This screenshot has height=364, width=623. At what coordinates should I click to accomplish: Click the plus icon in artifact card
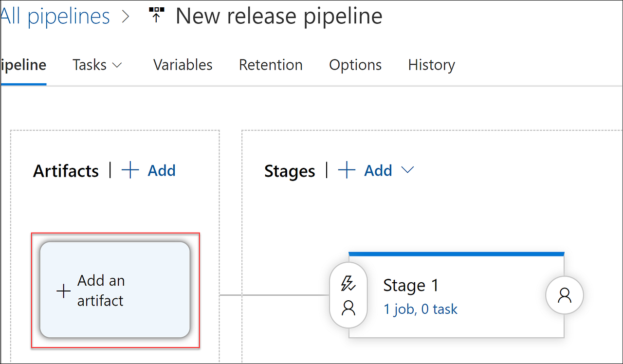(x=64, y=291)
